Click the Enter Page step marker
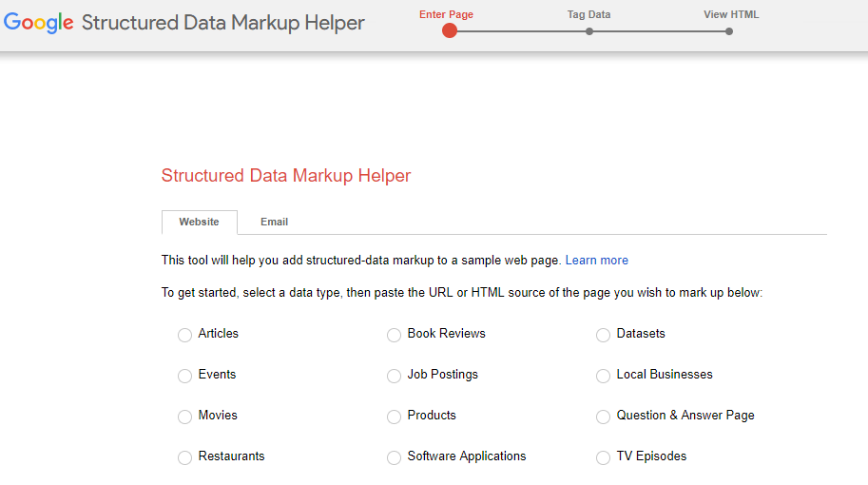The height and width of the screenshot is (485, 868). (450, 31)
